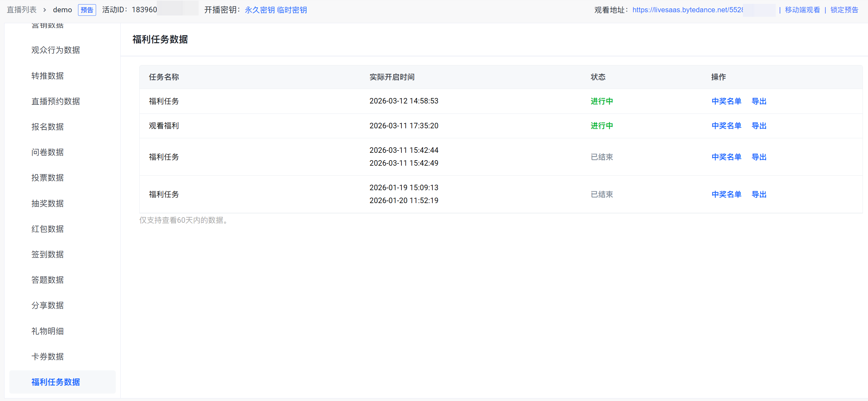The image size is (868, 401).
Task: Click active 福利任务数据 sidebar item
Action: click(55, 382)
